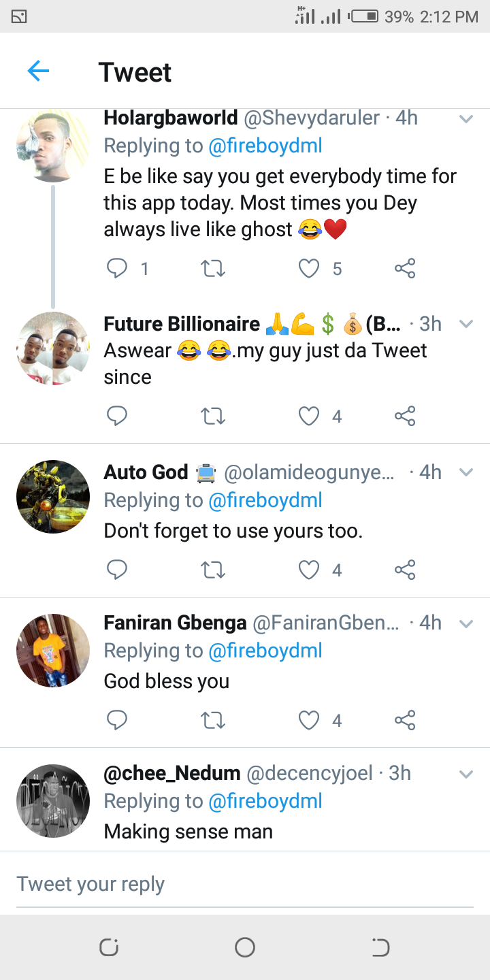Open @chee_Nedum's avatar thumbnail

pos(53,800)
